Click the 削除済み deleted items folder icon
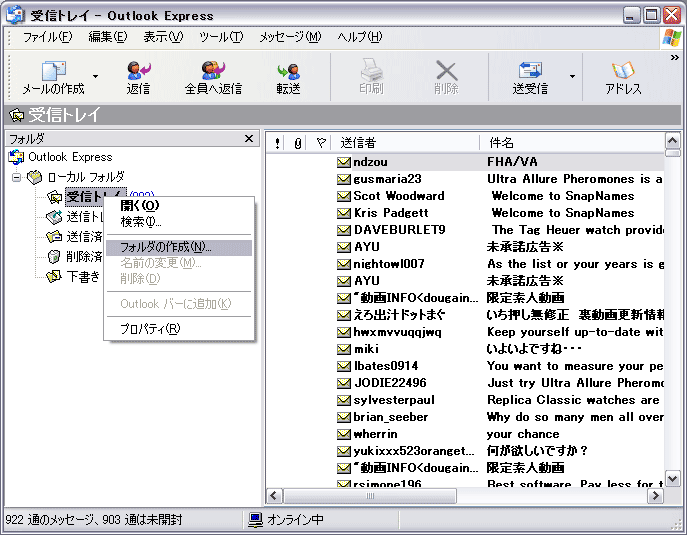687x535 pixels. point(54,256)
